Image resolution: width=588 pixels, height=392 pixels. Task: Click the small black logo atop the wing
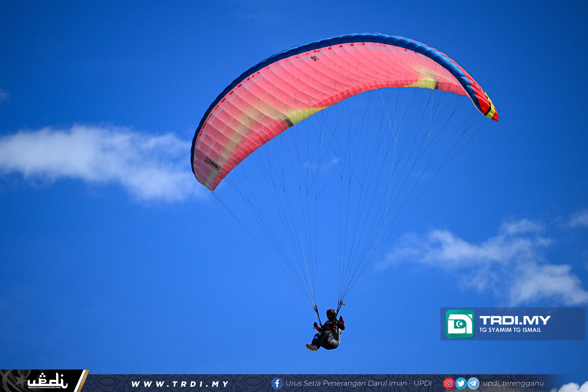click(x=315, y=58)
